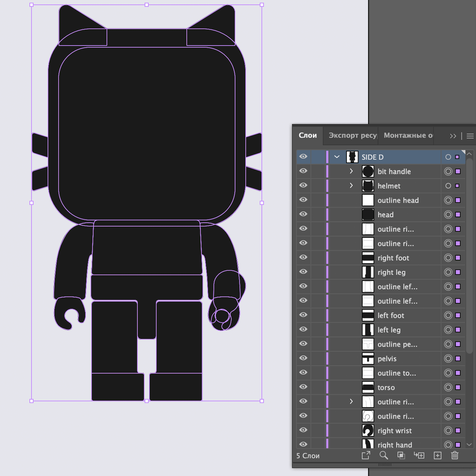Click the target circle of the torso layer
Image resolution: width=476 pixels, height=476 pixels.
448,387
